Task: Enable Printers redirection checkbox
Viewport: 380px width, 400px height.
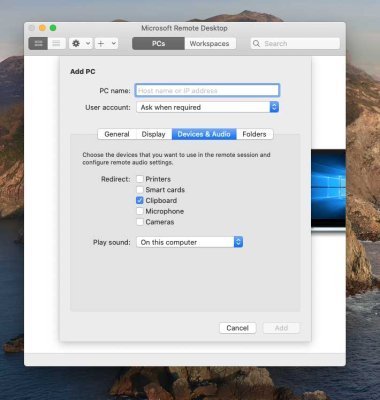Action: (140, 179)
